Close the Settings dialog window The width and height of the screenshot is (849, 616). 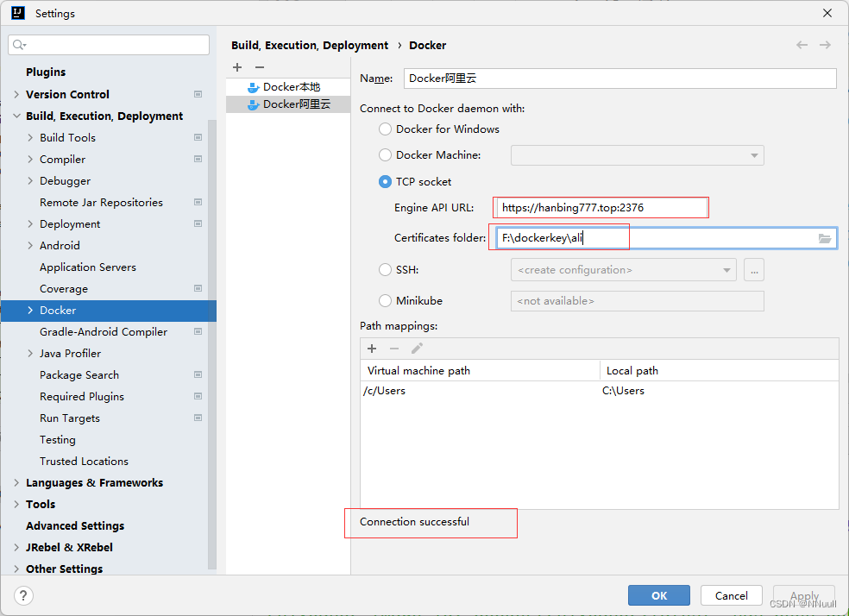pyautogui.click(x=827, y=13)
